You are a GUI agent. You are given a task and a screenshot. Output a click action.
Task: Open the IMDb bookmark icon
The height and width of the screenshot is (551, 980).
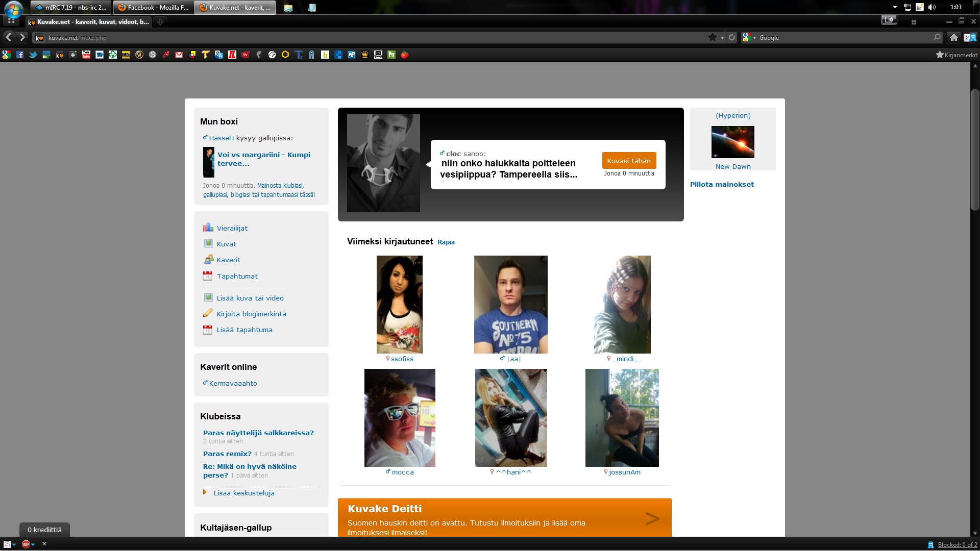pos(126,55)
